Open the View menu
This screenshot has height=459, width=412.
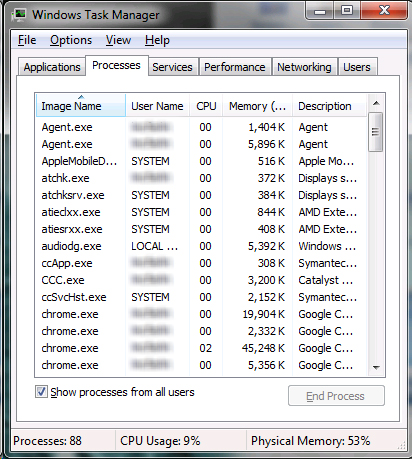tap(118, 40)
